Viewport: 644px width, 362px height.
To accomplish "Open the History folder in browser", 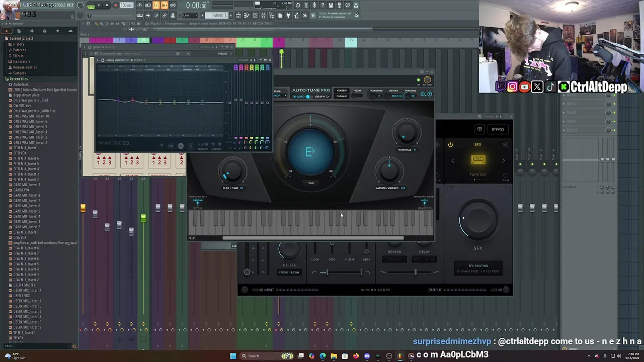I will click(x=19, y=44).
